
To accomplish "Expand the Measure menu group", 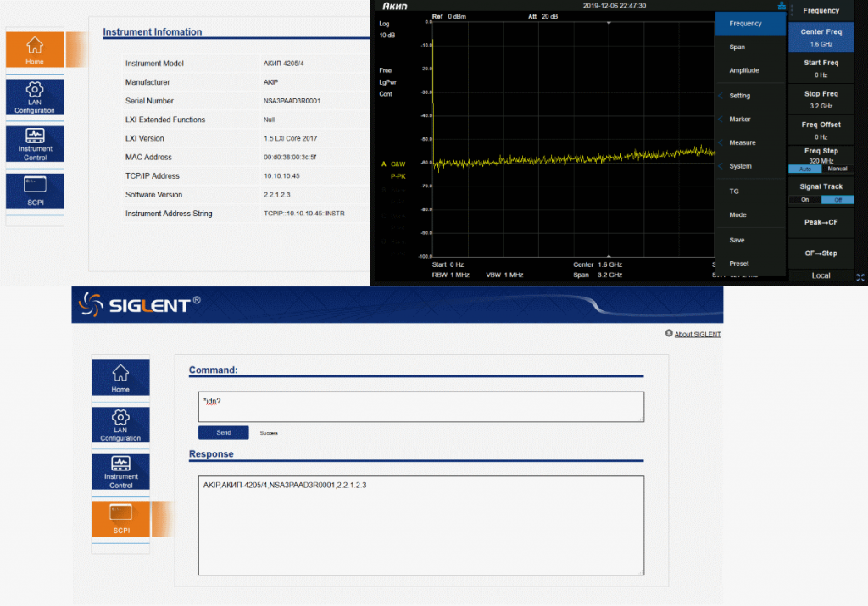I will (750, 142).
